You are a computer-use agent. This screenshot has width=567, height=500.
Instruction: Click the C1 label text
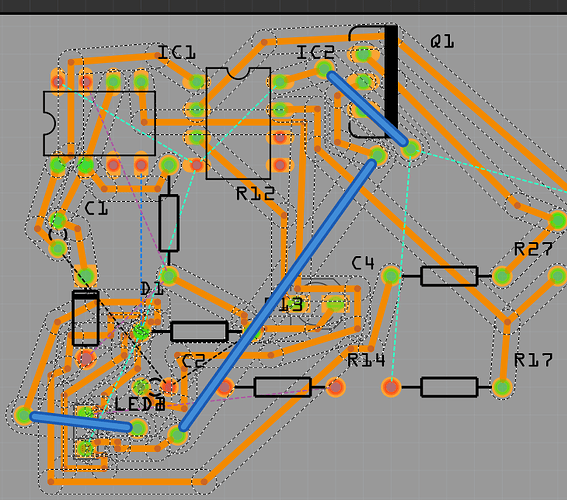tap(96, 209)
